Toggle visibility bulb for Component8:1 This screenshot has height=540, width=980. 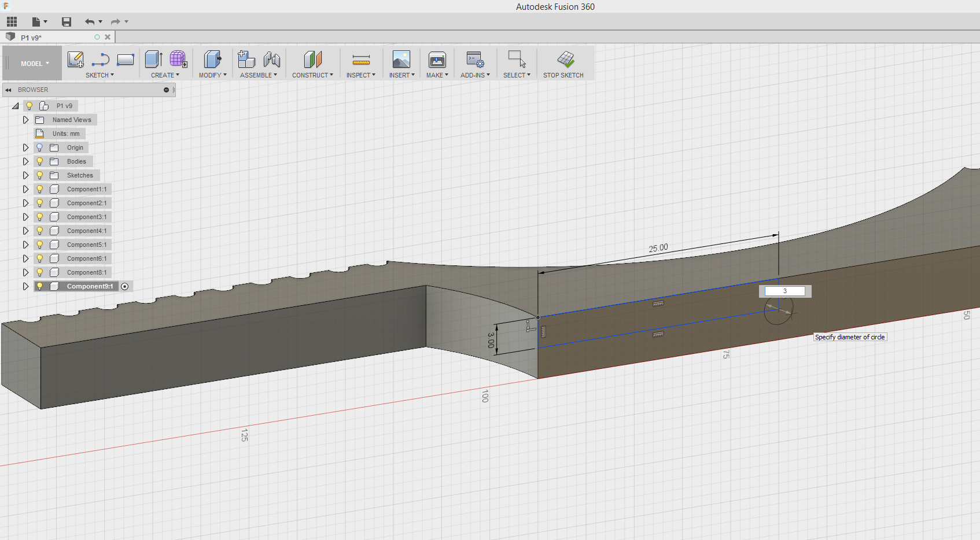[x=40, y=272]
